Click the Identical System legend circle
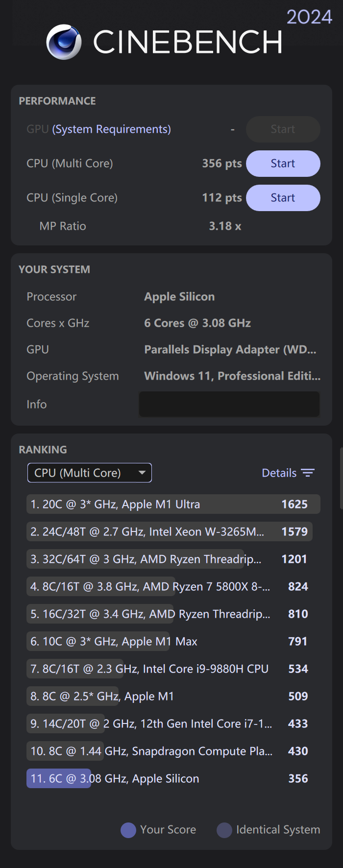 [x=224, y=830]
